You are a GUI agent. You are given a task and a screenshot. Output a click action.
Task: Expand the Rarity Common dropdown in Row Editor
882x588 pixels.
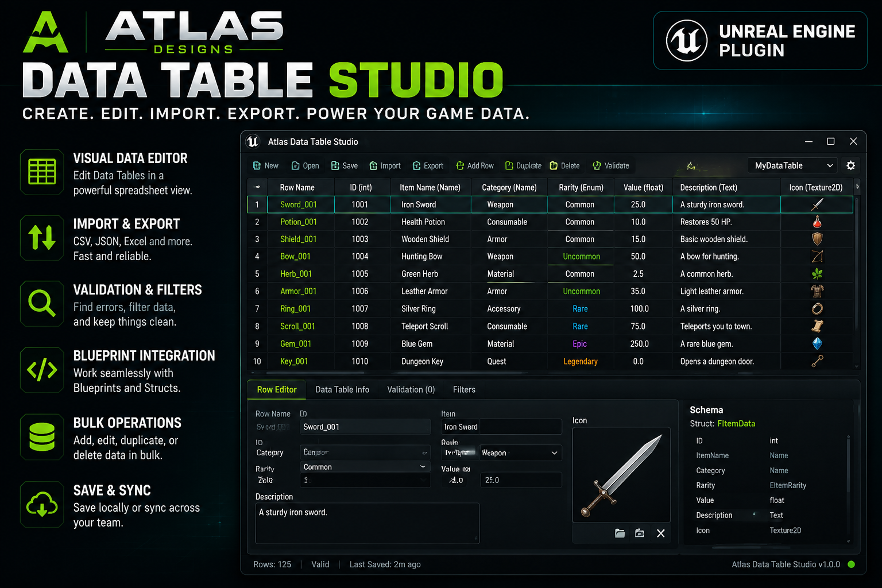pyautogui.click(x=365, y=467)
